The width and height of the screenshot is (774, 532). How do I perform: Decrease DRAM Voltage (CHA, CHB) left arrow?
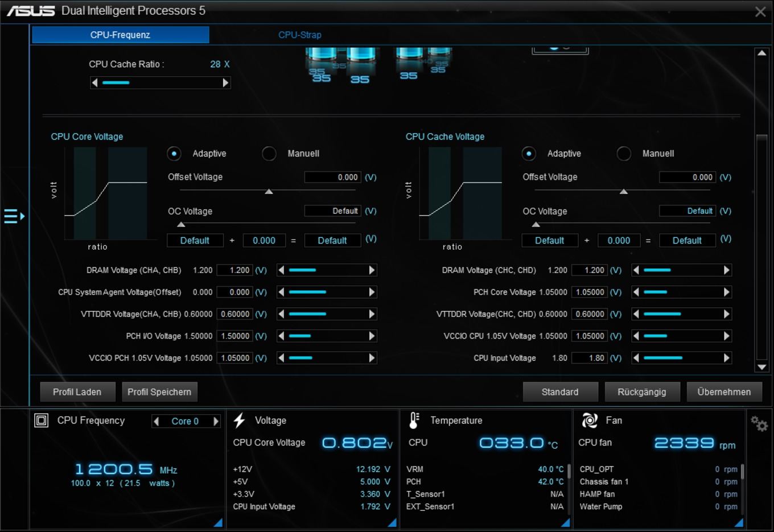click(281, 270)
